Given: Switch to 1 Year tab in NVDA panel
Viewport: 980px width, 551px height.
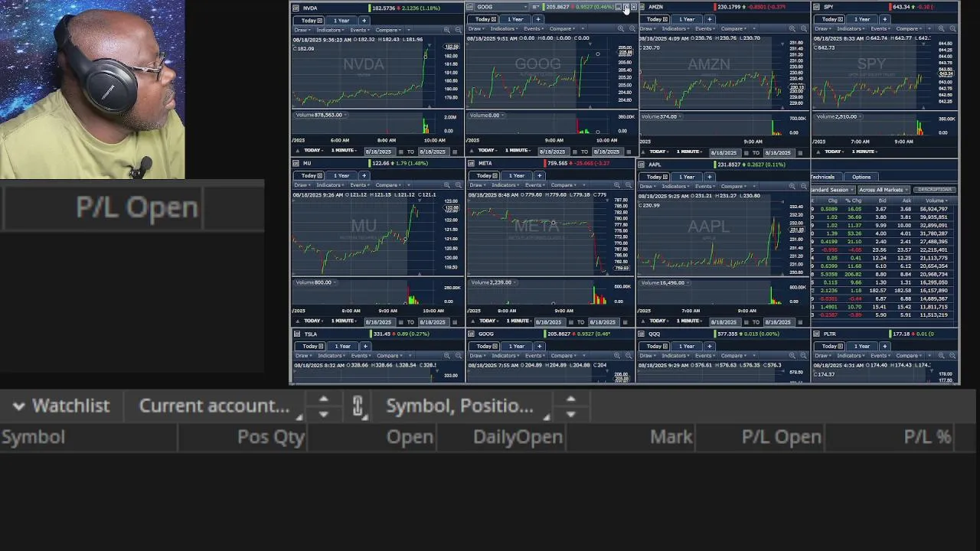Looking at the screenshot, I should 341,21.
